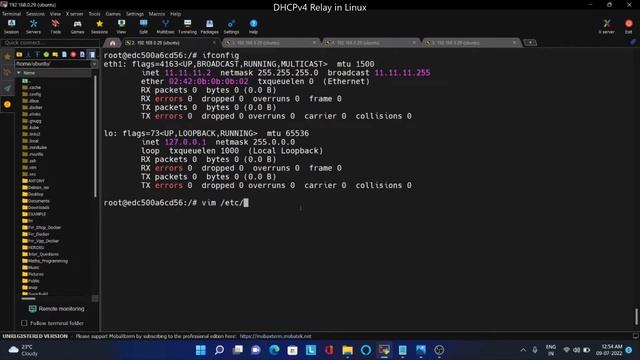Open the Session toolbar button
Screen dimensions: 640x360
click(x=11, y=27)
